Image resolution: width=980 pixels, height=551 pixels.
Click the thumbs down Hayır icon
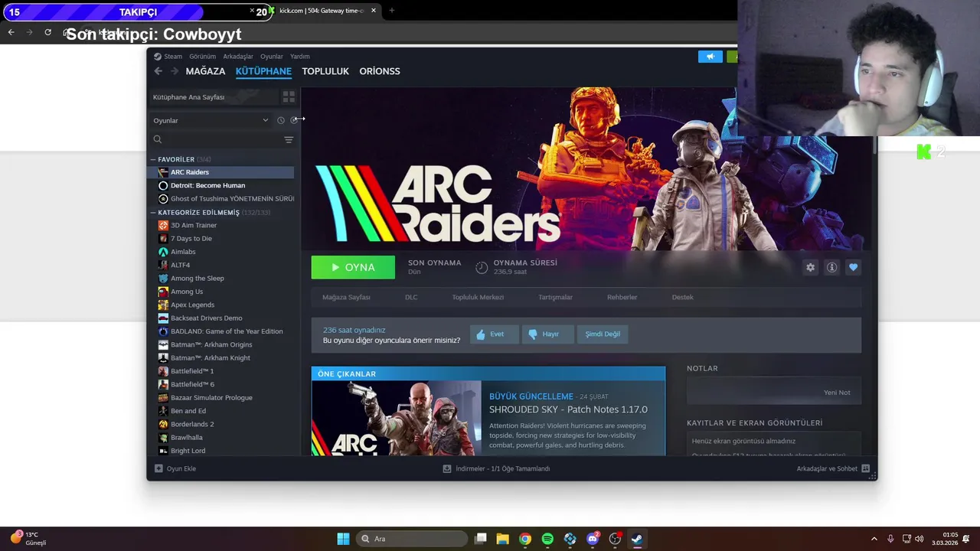(x=533, y=334)
